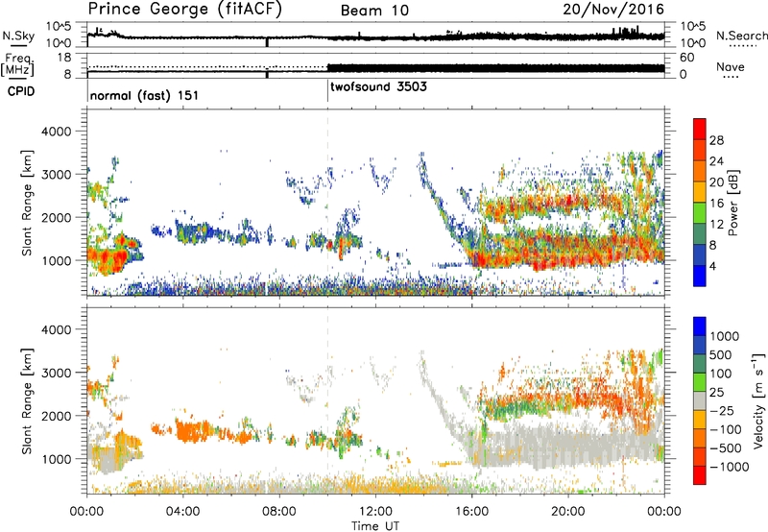Select the Beam 10 label
This screenshot has height=532, width=768.
pos(374,11)
